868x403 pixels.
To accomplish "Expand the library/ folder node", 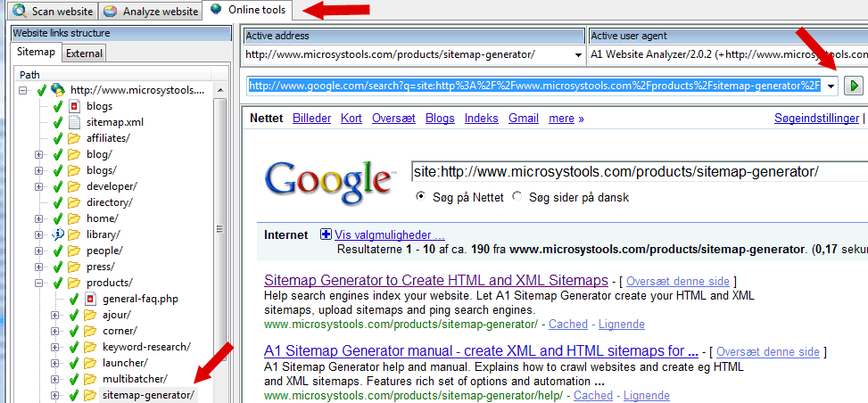I will tap(38, 234).
